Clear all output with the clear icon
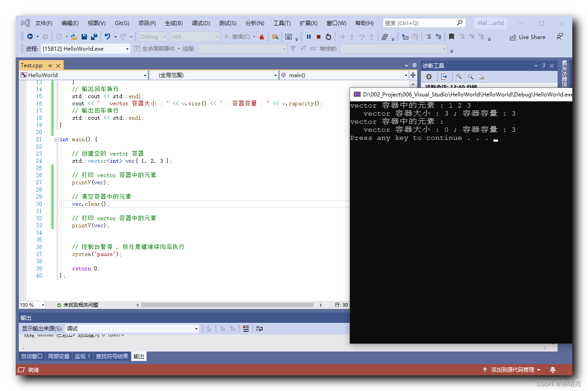This screenshot has height=391, width=588. point(246,329)
